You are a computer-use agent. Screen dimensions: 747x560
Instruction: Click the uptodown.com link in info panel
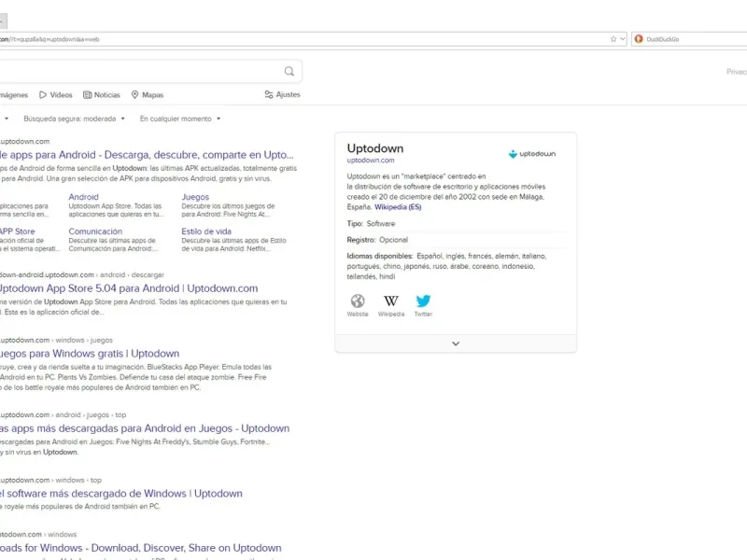click(x=371, y=161)
